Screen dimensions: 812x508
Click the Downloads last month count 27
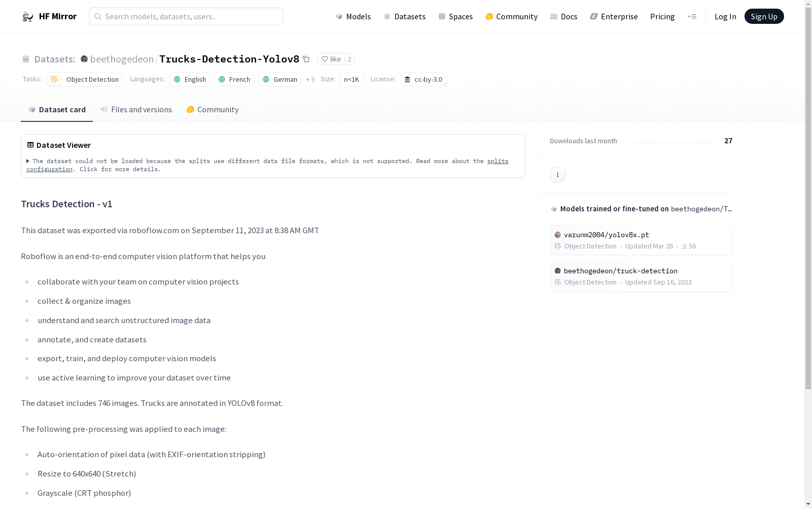(728, 141)
